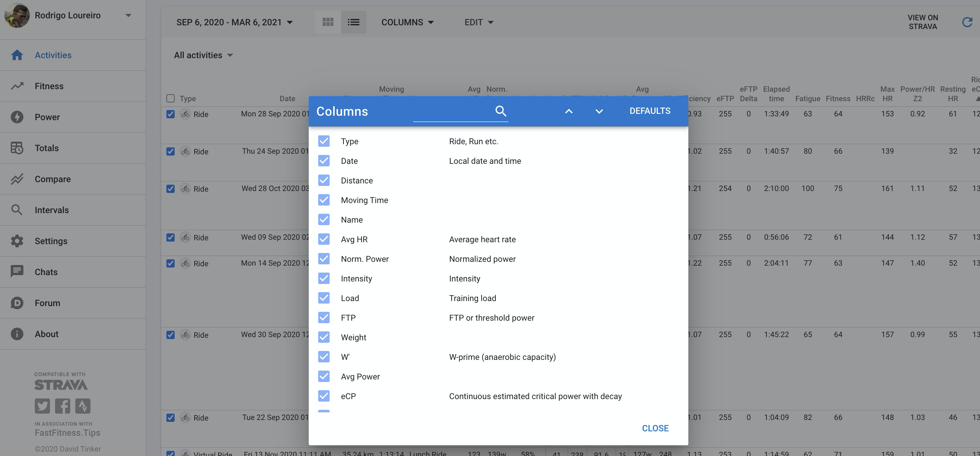
Task: Go to Compare page
Action: click(x=53, y=179)
